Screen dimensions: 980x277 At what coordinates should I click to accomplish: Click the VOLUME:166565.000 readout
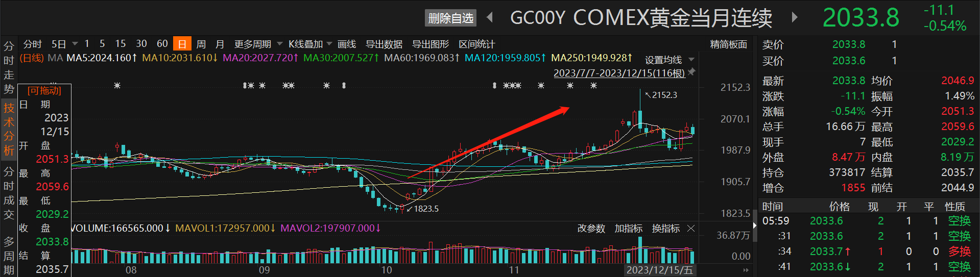point(121,228)
